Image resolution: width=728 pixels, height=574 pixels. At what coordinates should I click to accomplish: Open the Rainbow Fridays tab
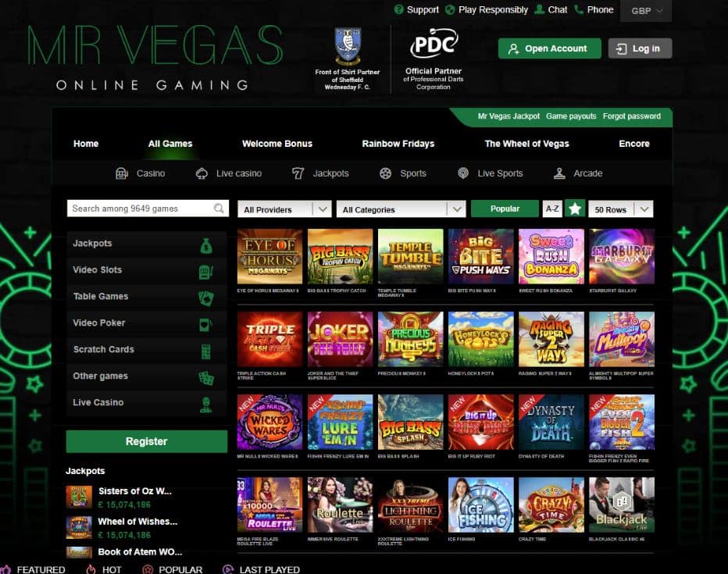(x=398, y=144)
